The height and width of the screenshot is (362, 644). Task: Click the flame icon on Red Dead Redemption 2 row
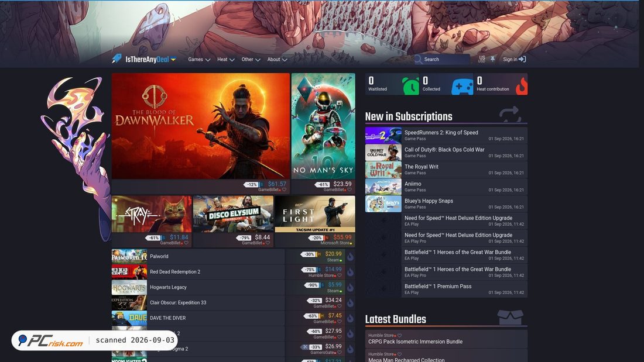350,272
